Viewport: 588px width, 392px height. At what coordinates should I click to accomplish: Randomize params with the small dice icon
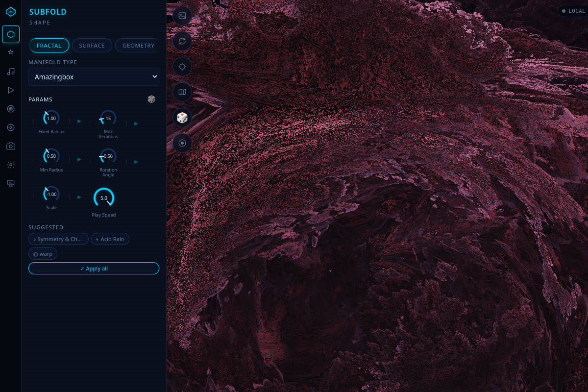pos(151,99)
